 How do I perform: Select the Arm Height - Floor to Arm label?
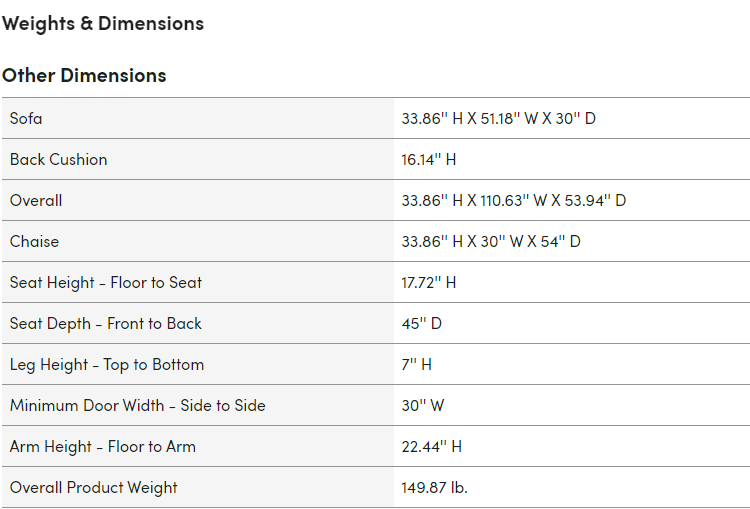(103, 446)
